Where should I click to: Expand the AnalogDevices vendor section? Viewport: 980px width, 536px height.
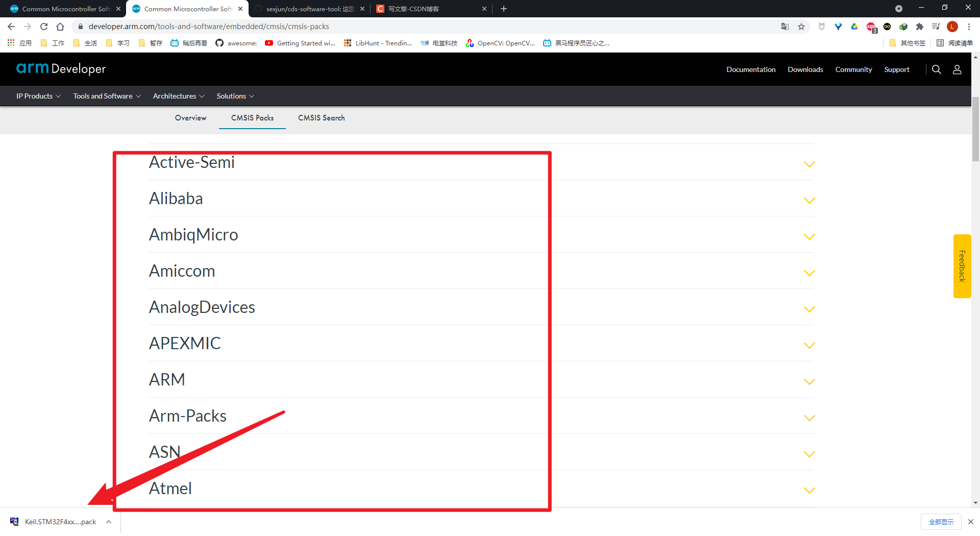[809, 309]
